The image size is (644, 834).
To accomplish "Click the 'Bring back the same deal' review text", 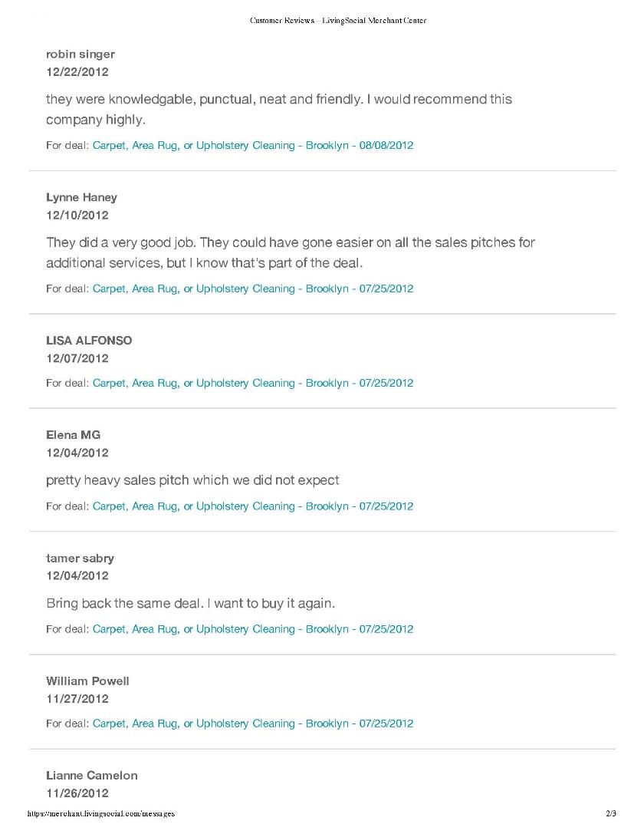I will (191, 604).
